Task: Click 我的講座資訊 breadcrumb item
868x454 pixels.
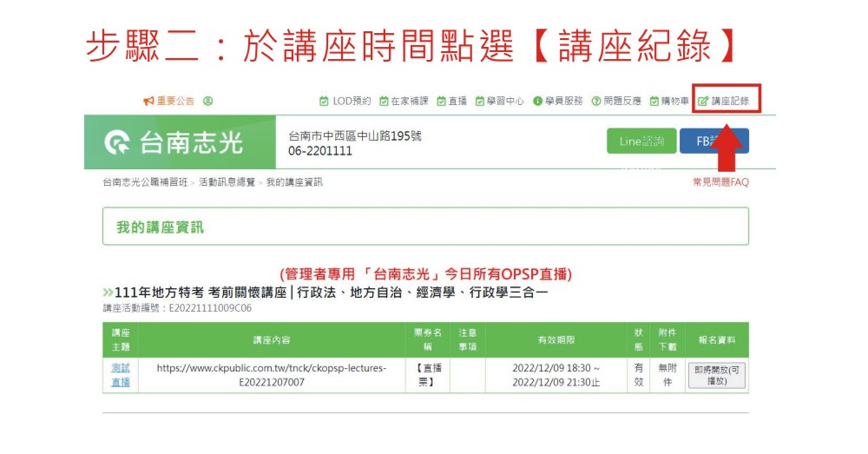Action: (x=294, y=182)
